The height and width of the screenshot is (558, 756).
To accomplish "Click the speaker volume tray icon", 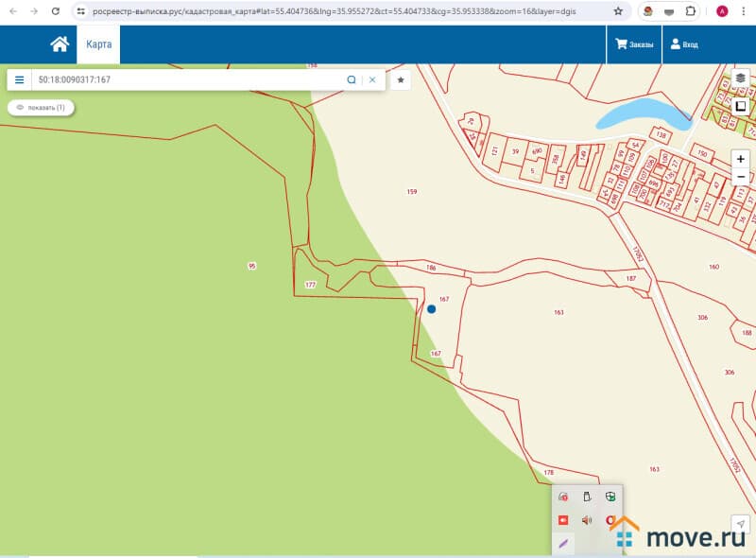I will point(587,520).
